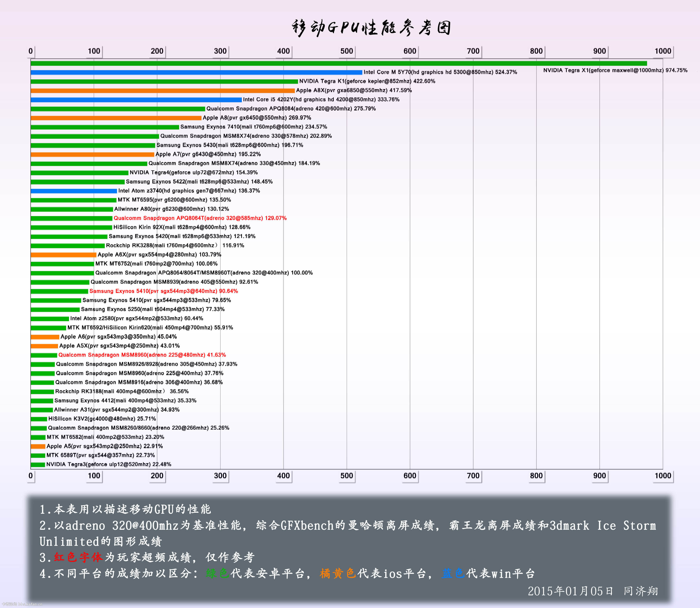Image resolution: width=700 pixels, height=608 pixels.
Task: Click the 100 tick on top axis
Action: [94, 51]
